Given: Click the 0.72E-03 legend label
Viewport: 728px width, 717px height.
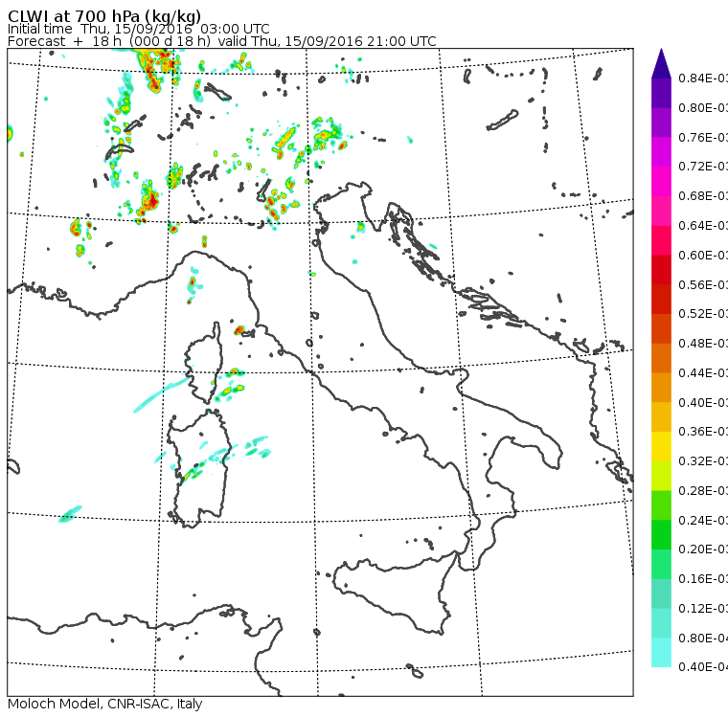Looking at the screenshot, I should coord(703,167).
